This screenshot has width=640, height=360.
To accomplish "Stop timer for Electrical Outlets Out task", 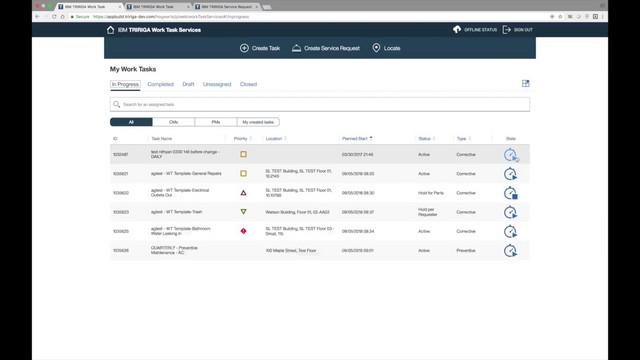I will tap(510, 193).
